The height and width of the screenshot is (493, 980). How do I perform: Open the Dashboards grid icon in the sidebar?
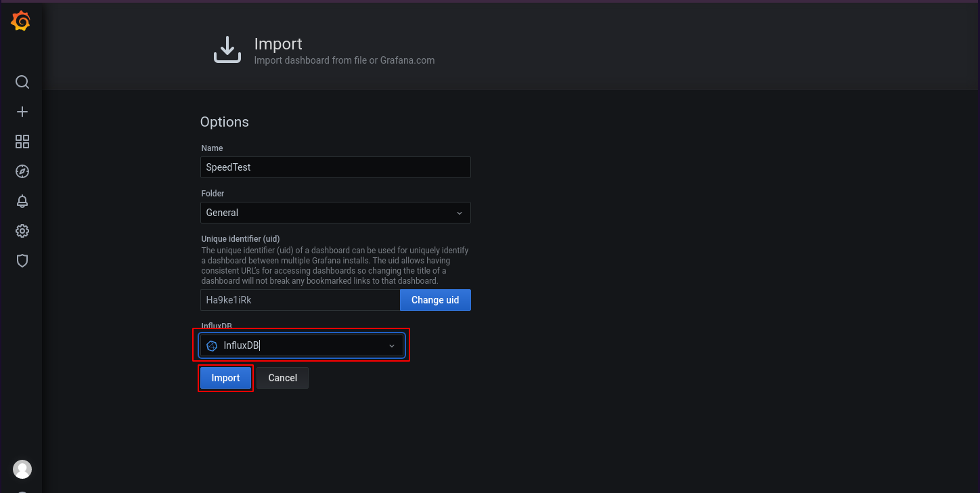pos(22,142)
